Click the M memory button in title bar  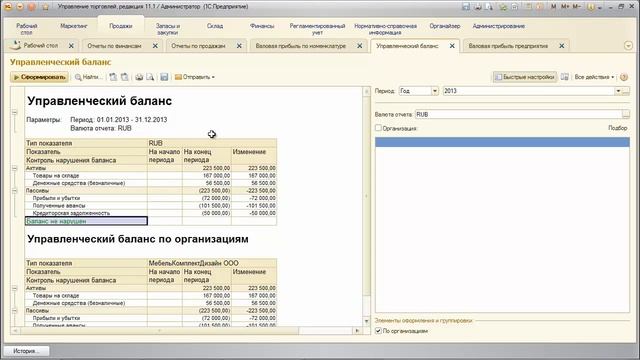553,7
